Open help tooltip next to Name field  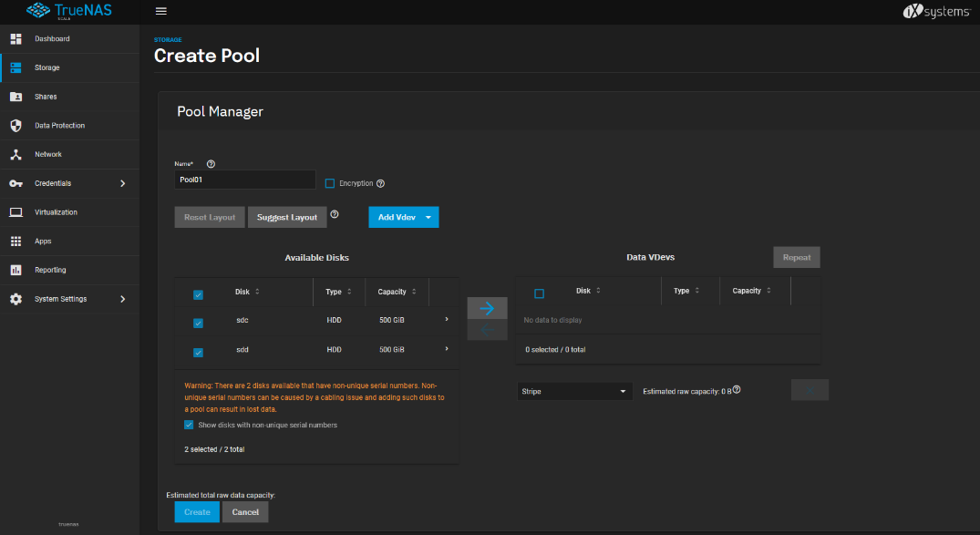point(211,164)
